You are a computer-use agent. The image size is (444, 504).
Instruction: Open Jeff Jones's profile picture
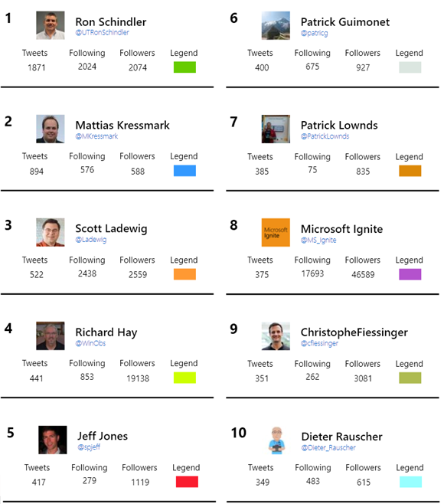53,440
